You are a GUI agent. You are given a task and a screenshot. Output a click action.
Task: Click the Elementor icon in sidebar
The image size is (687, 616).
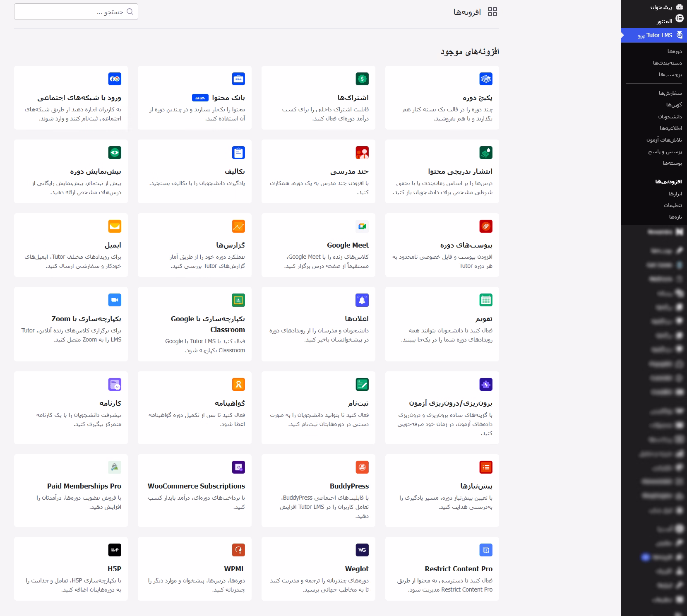point(679,18)
